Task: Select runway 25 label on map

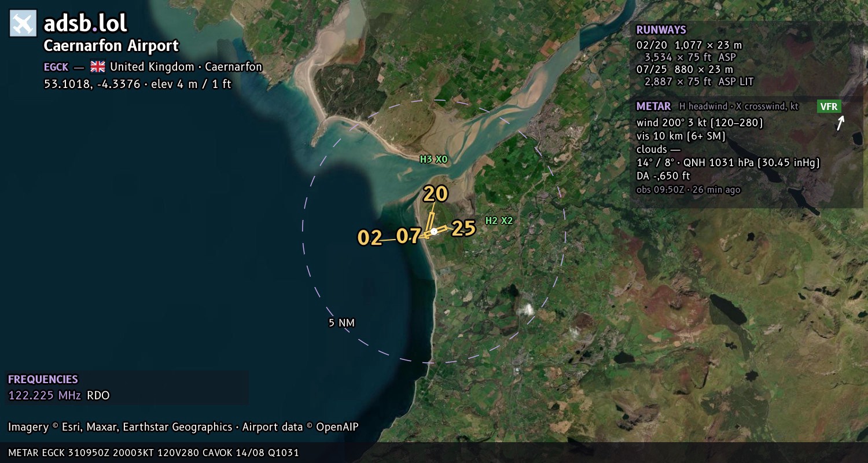Action: click(464, 229)
